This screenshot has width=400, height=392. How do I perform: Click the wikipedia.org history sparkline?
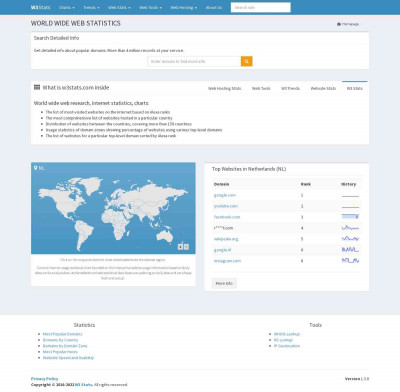tap(350, 239)
